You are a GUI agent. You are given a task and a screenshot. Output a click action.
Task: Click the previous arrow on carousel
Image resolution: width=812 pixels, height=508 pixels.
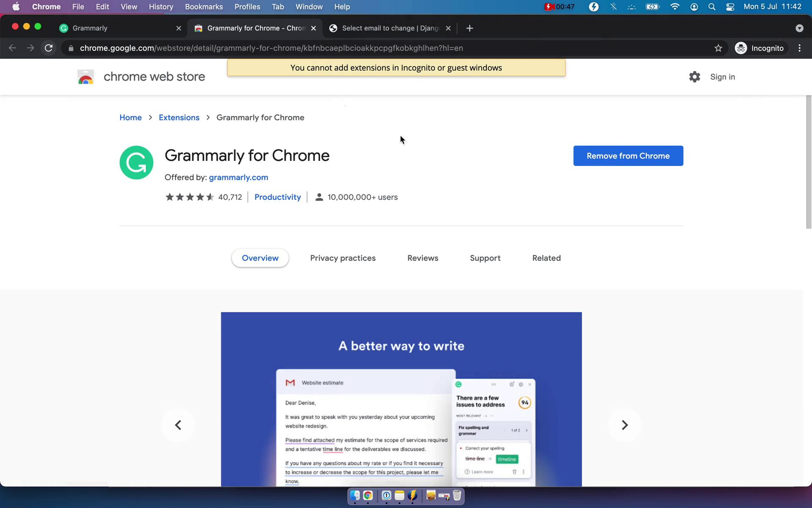tap(178, 425)
